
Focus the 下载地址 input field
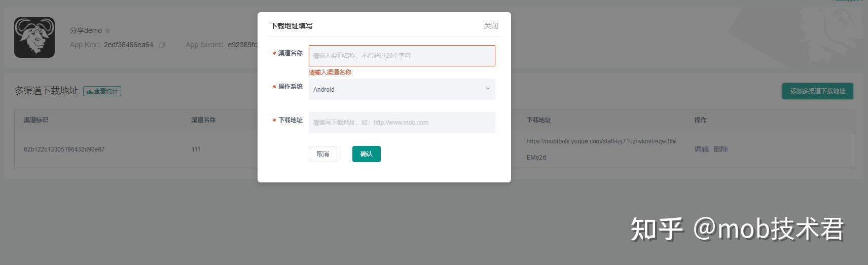click(402, 123)
